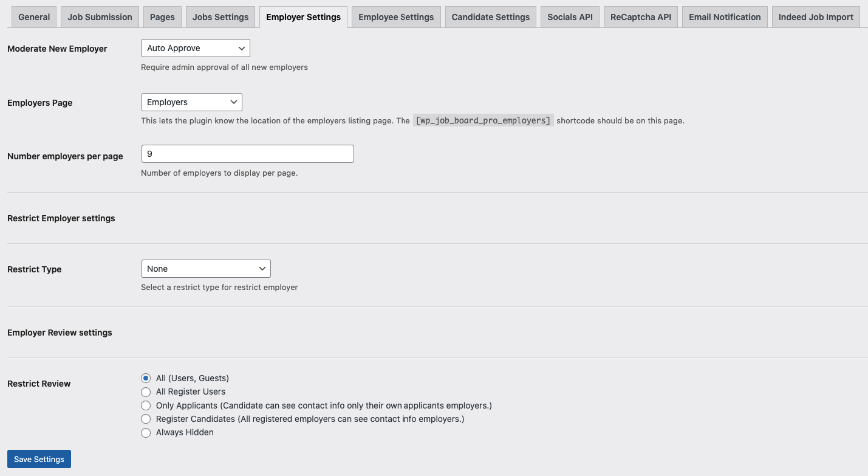Image resolution: width=868 pixels, height=476 pixels.
Task: Switch to the Socials API tab
Action: pos(570,17)
